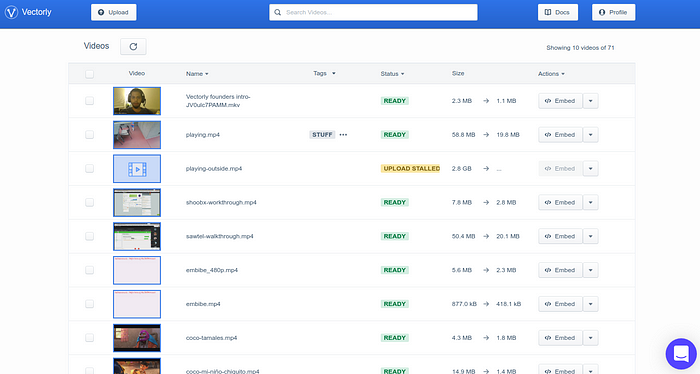Image resolution: width=700 pixels, height=374 pixels.
Task: Open the shoobx-workthrough.mp4 thumbnail
Action: coord(137,203)
